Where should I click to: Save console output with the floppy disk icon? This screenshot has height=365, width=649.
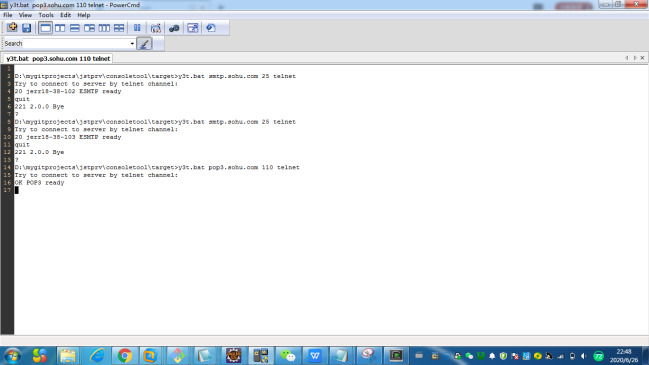click(x=26, y=28)
